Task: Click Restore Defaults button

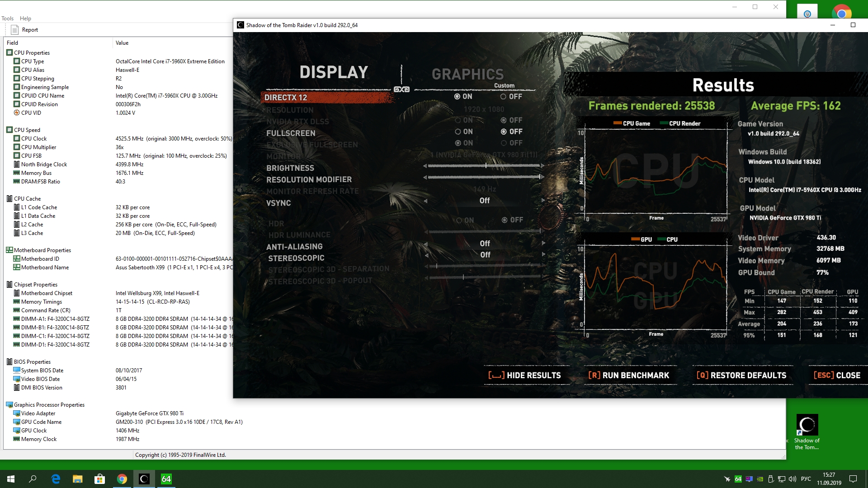Action: tap(741, 375)
